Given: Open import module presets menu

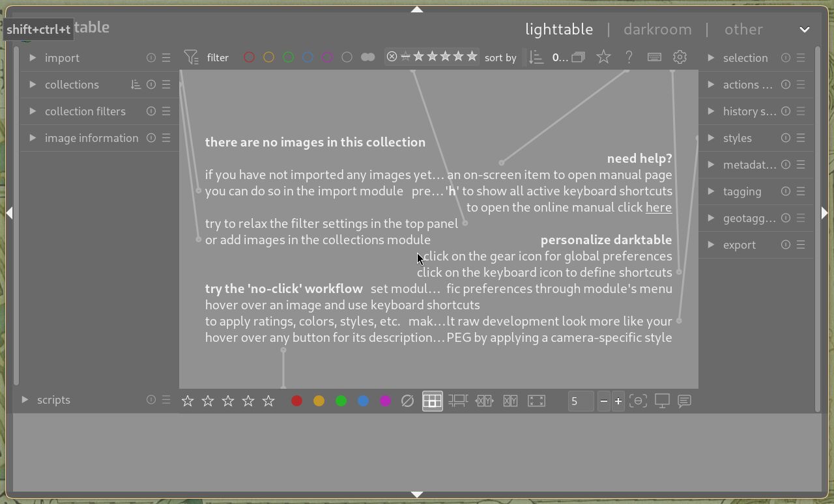Looking at the screenshot, I should click(166, 58).
